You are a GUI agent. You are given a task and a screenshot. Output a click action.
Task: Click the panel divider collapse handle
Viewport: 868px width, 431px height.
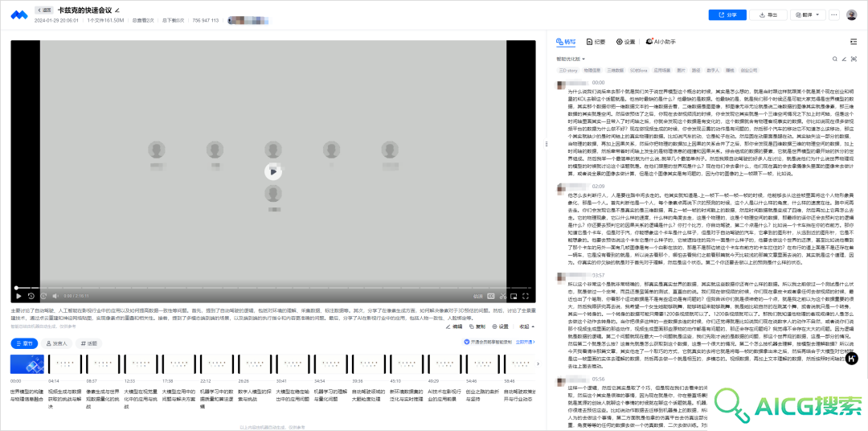click(547, 143)
